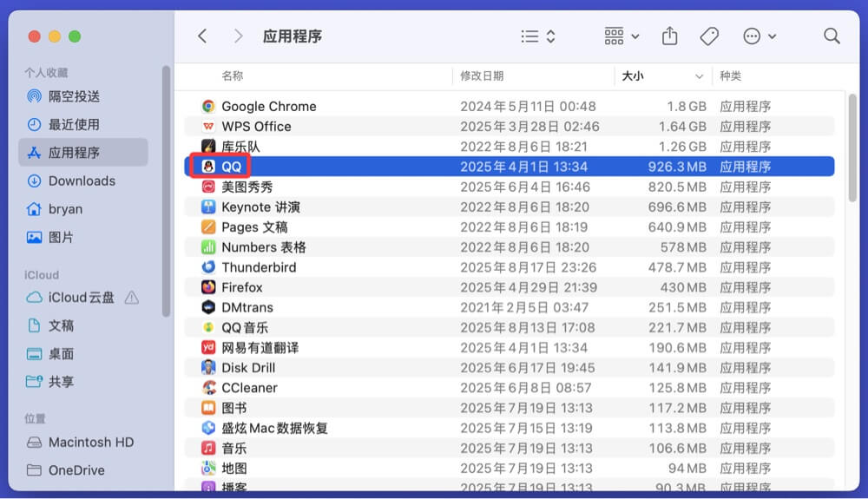
Task: Select Pages 文稿 app icon
Action: click(x=208, y=227)
